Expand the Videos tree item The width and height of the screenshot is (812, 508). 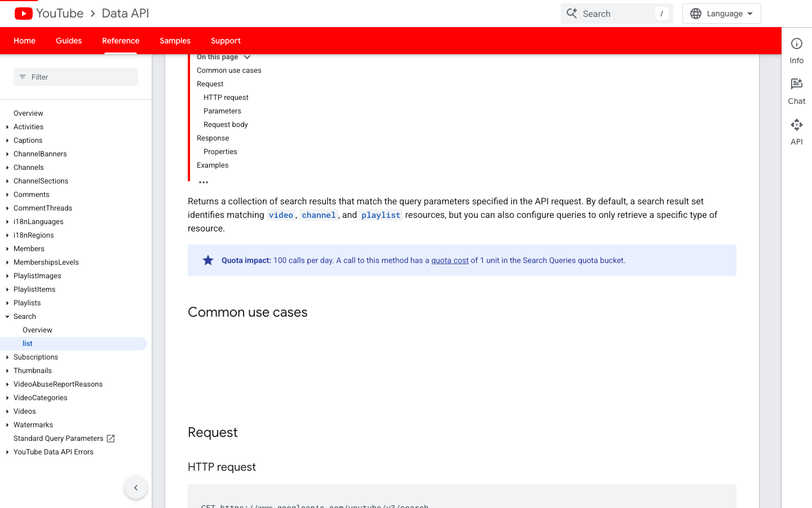tap(7, 411)
